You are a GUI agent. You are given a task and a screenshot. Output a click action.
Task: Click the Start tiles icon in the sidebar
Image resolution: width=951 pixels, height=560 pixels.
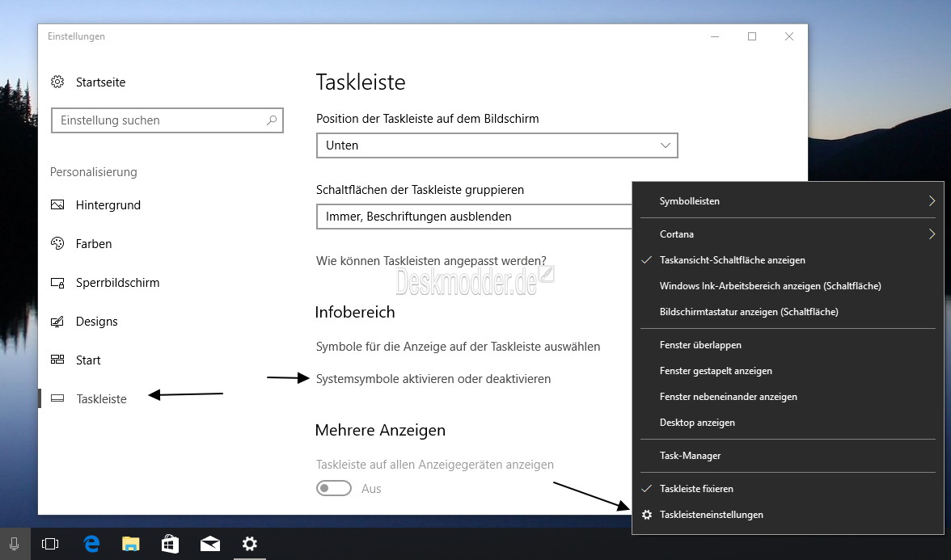(x=57, y=360)
